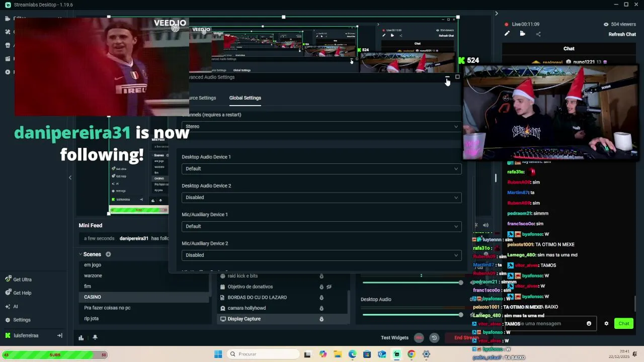This screenshot has width=644, height=362.
Task: Select 'Objetivo de donativos' source
Action: [x=250, y=287]
